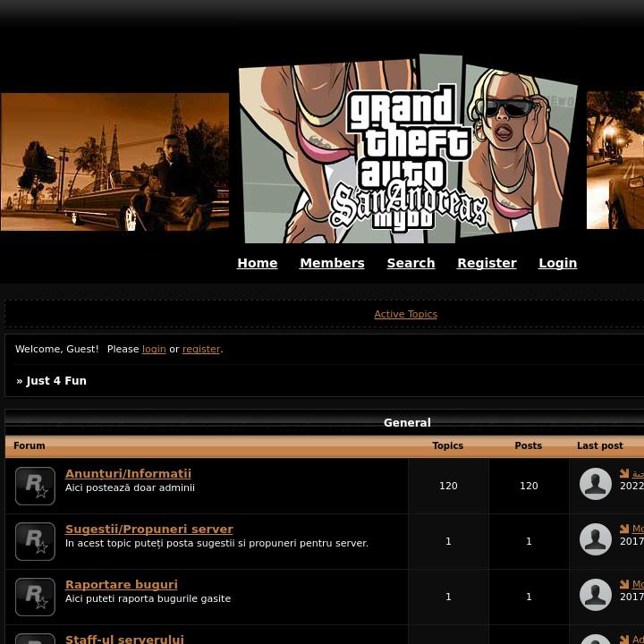The image size is (644, 644).
Task: Click the last poster avatar in Anunturi/Informatii row
Action: pyautogui.click(x=595, y=484)
